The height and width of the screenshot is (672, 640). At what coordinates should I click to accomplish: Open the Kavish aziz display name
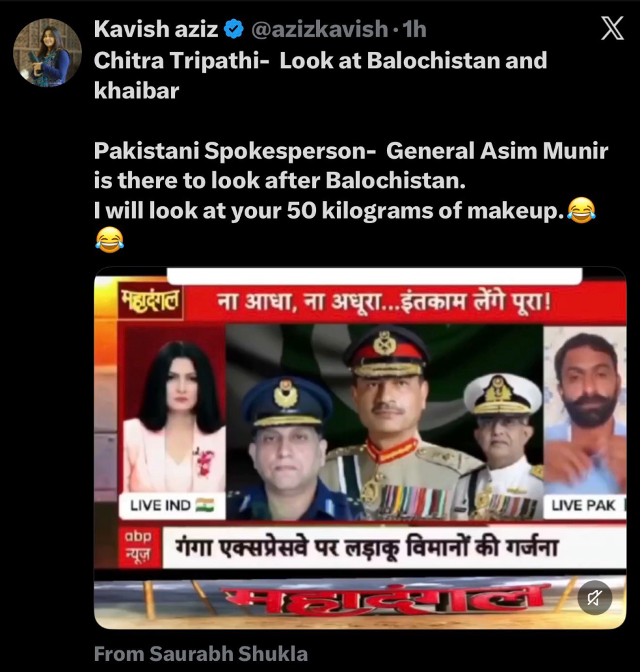coord(156,29)
